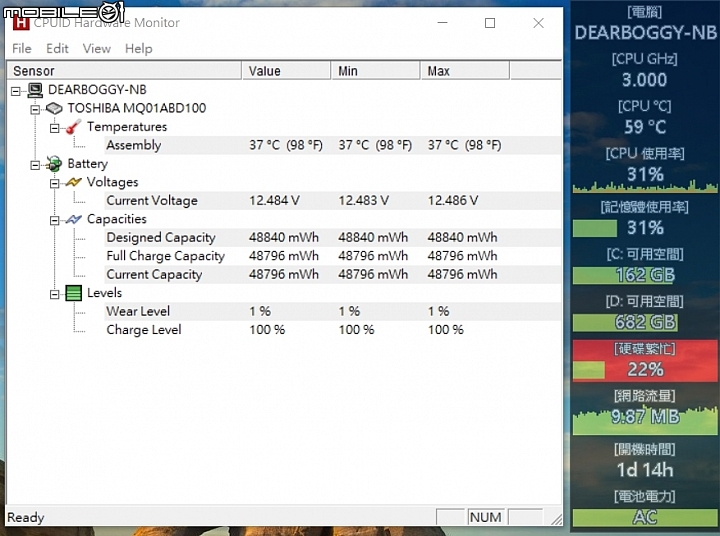Image resolution: width=720 pixels, height=536 pixels.
Task: Collapse the DEARBOGGY-NB root node
Action: (x=16, y=91)
